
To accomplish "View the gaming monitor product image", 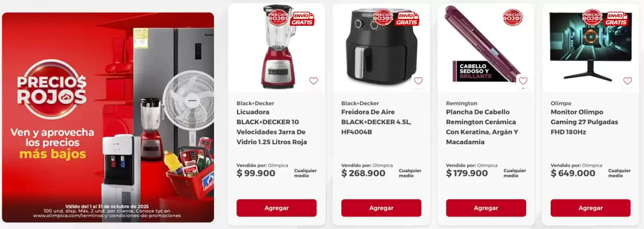I will click(590, 46).
